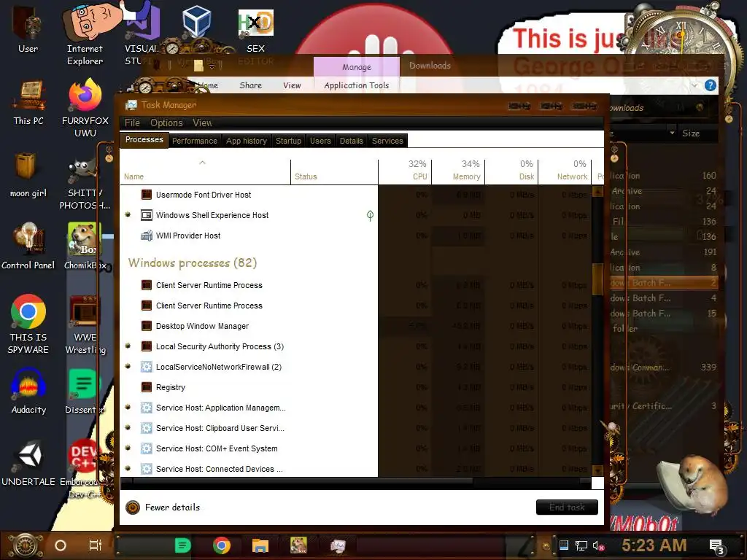747x560 pixels.
Task: Collapse Task Manager with Fewer details
Action: tap(163, 507)
